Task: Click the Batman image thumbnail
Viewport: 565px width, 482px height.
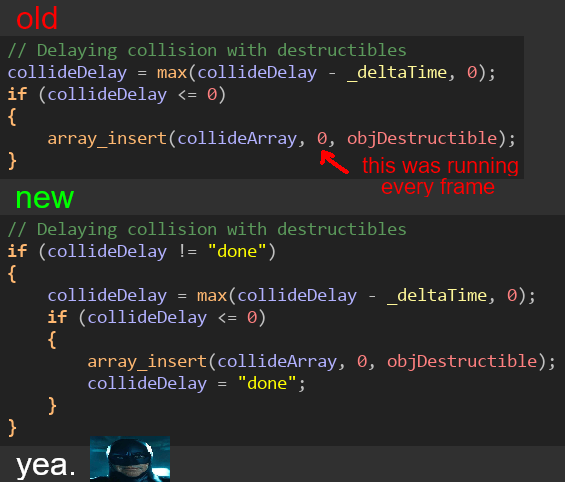Action: coord(130,459)
